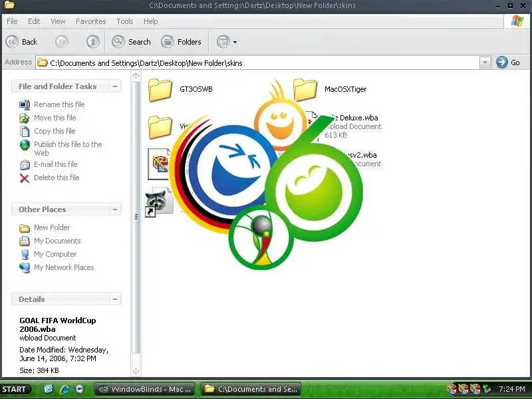Open the Views dropdown in toolbar
532x399 pixels.
227,42
